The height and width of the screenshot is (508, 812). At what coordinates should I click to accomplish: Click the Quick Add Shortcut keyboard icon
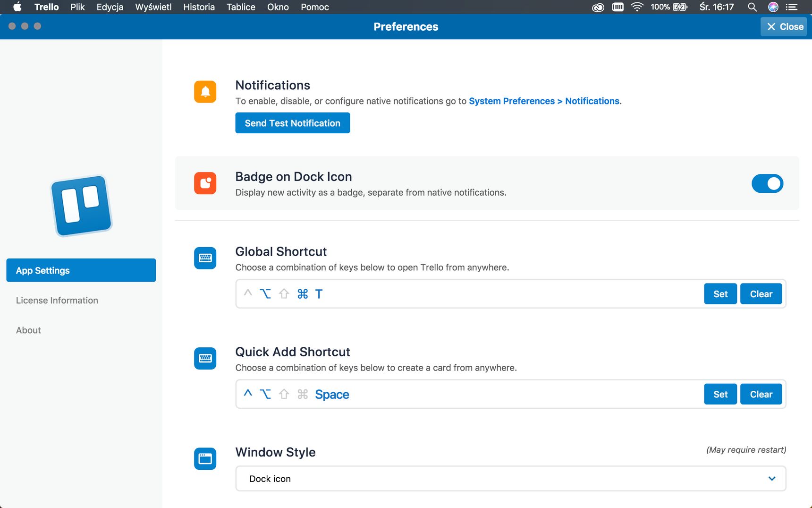tap(205, 358)
